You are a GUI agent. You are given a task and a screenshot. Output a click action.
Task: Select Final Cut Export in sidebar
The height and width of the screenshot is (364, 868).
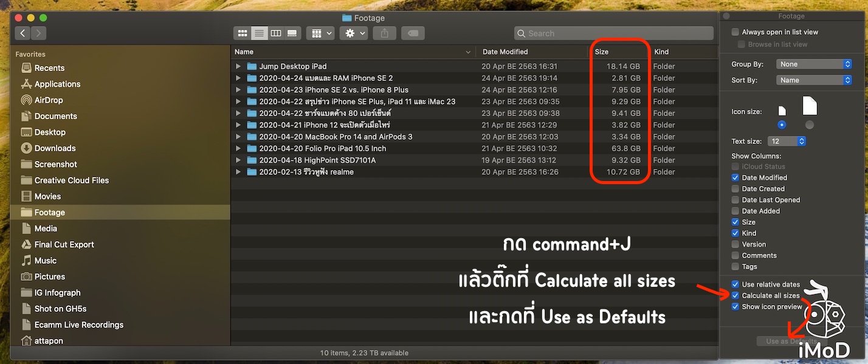click(64, 244)
